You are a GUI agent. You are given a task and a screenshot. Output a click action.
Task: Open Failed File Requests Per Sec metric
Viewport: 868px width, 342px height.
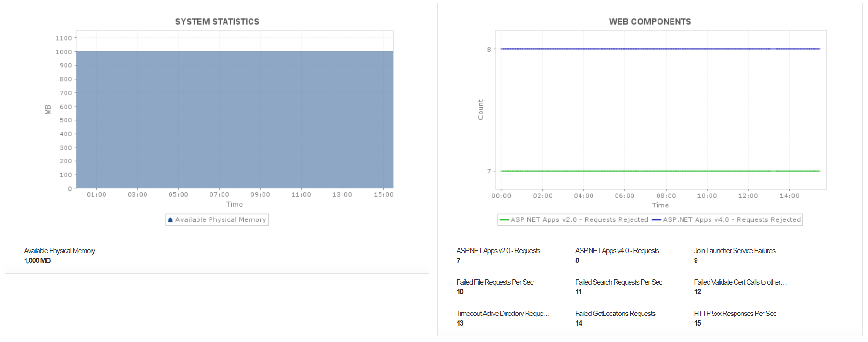coord(495,282)
